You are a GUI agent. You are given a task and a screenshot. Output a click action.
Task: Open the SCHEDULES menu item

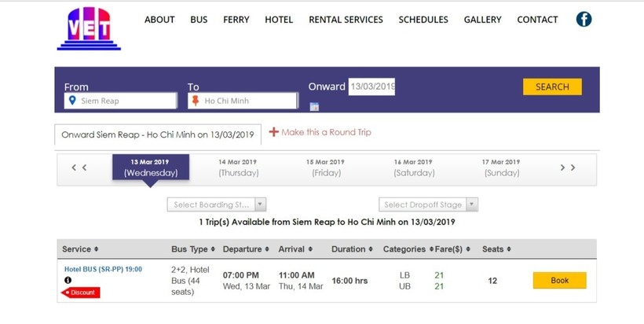click(423, 20)
